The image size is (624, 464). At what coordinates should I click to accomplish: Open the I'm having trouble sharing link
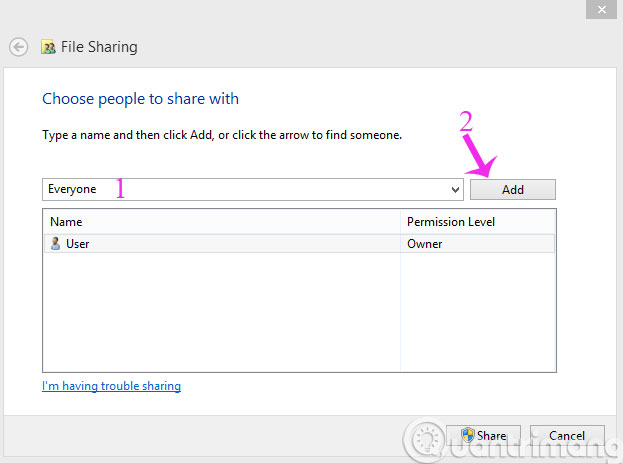[111, 386]
